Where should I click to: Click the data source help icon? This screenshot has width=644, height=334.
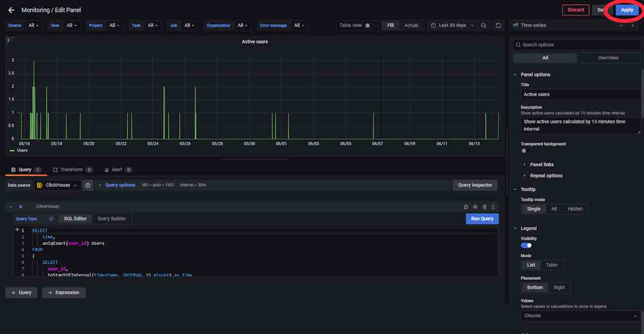pos(88,185)
